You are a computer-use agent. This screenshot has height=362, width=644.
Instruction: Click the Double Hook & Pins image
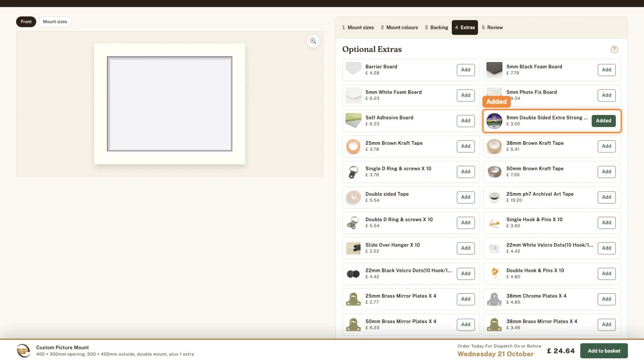(x=494, y=274)
